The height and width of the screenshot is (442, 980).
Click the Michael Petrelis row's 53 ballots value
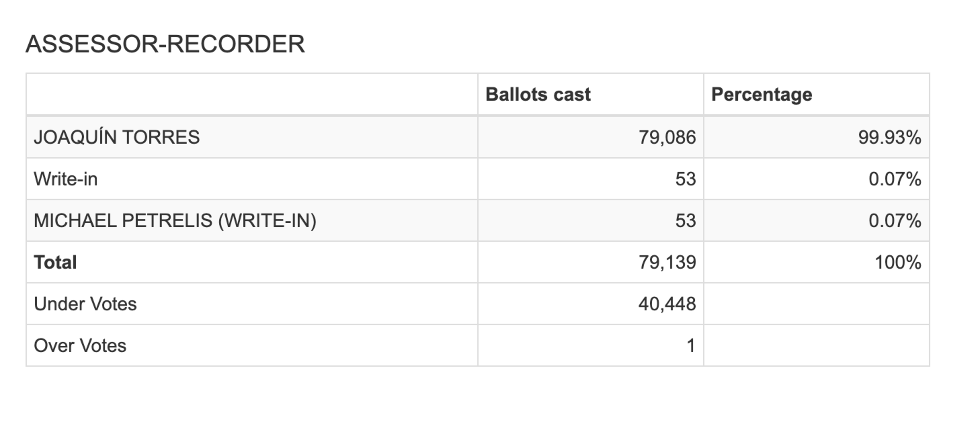(685, 221)
